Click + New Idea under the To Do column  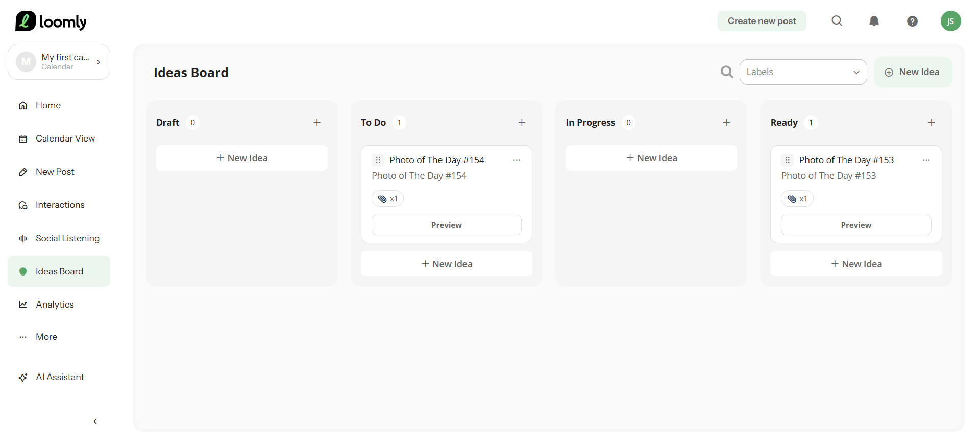point(447,264)
